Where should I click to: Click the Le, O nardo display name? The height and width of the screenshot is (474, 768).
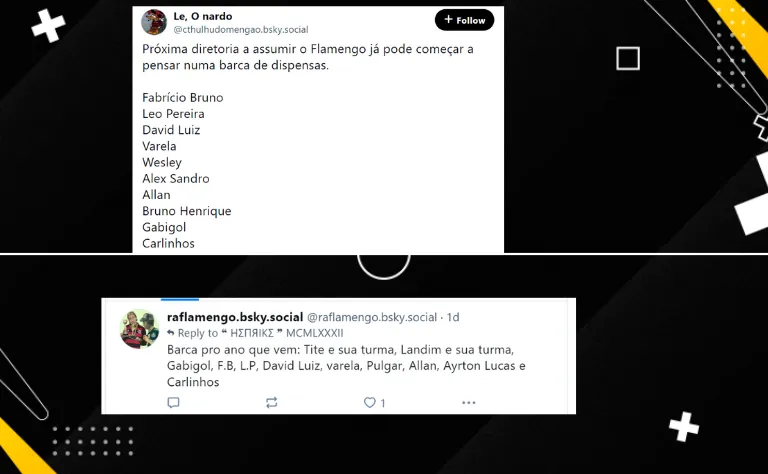(x=203, y=16)
